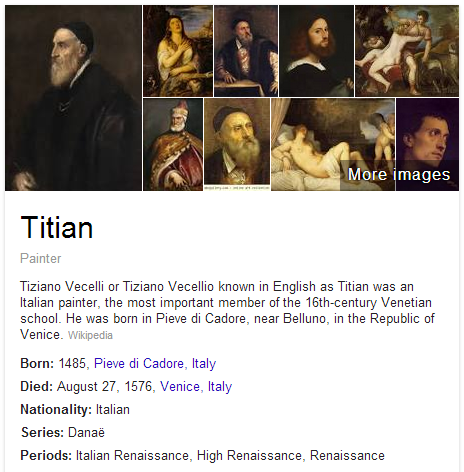This screenshot has width=464, height=472.
Task: Follow the Pieve di Cadore birthplace link
Action: click(x=139, y=363)
